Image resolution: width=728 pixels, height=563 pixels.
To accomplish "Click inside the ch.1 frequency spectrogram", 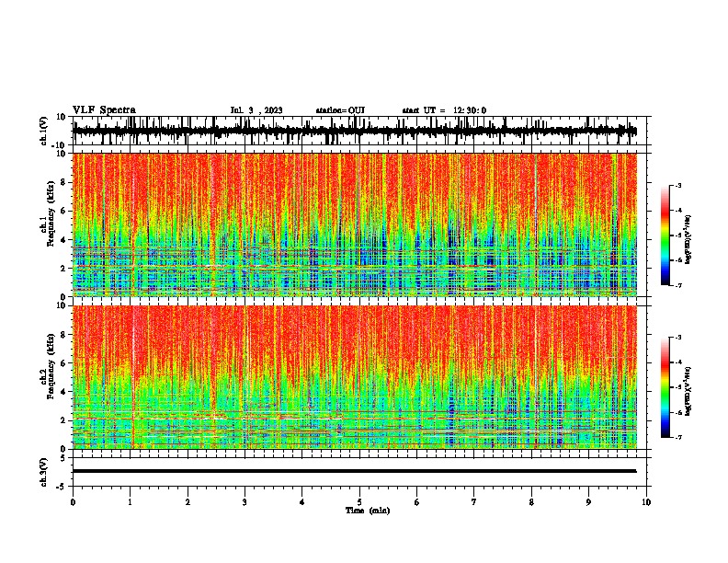I will pyautogui.click(x=354, y=224).
